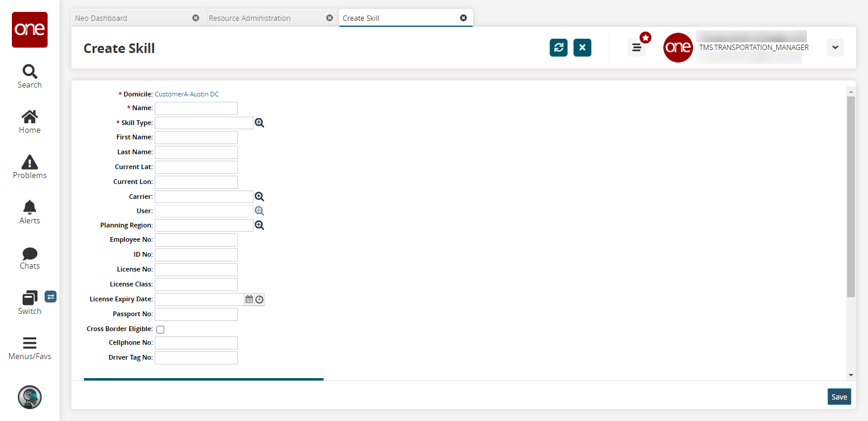The image size is (868, 421).
Task: Focus the Name input field
Action: point(196,108)
